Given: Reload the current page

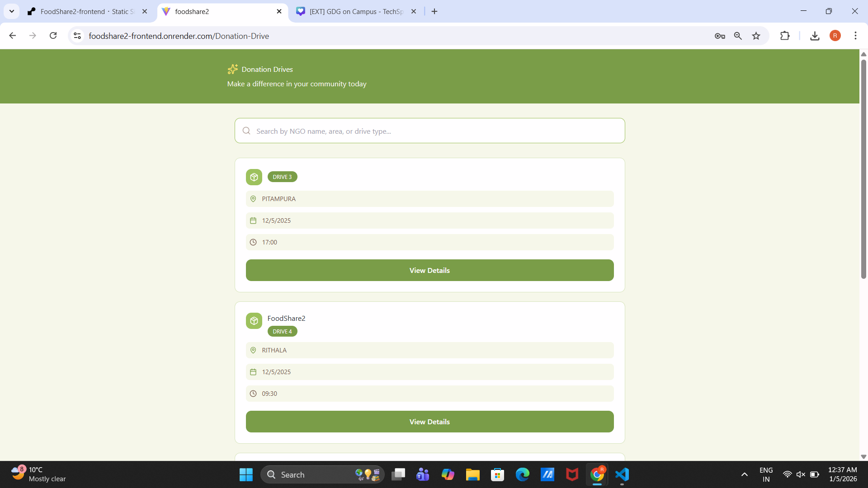Looking at the screenshot, I should click(x=53, y=36).
